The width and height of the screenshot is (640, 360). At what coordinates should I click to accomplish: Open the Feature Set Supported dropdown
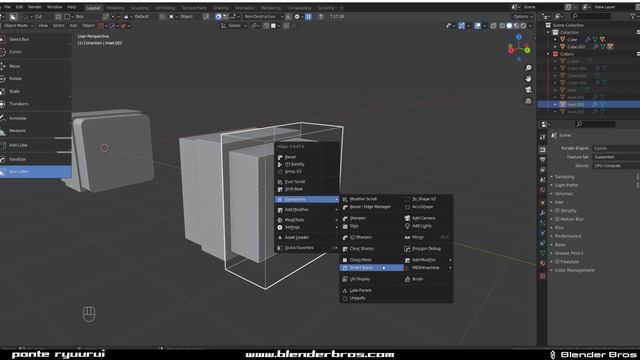point(616,157)
